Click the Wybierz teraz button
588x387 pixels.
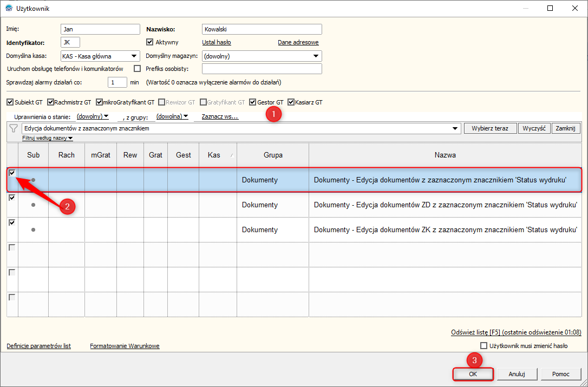click(x=489, y=128)
